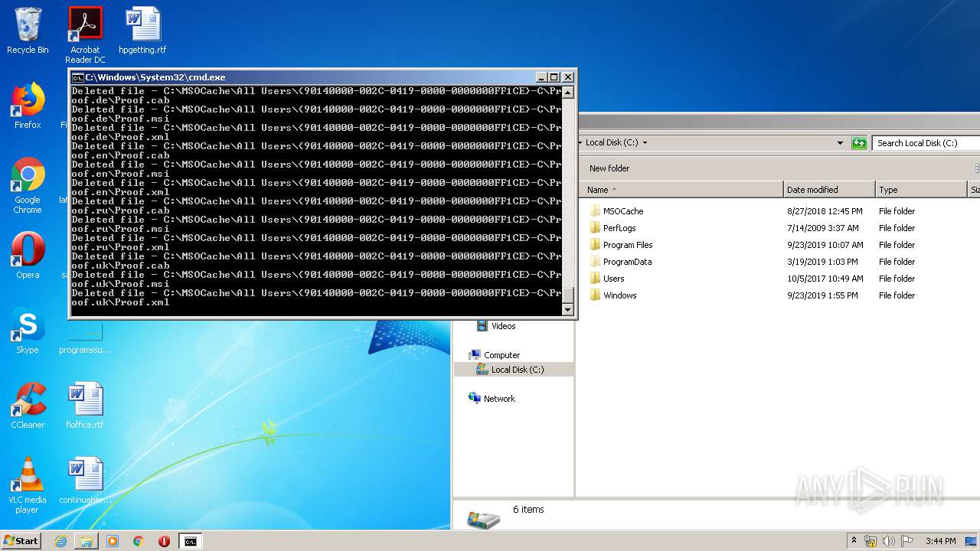Open network icon in system tray

point(871,541)
